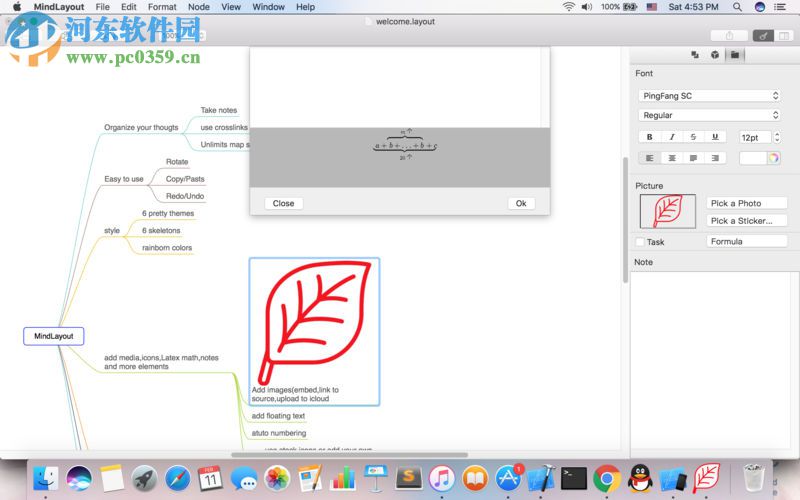Image resolution: width=800 pixels, height=500 pixels.
Task: Click the share toolbar button
Action: tap(729, 36)
